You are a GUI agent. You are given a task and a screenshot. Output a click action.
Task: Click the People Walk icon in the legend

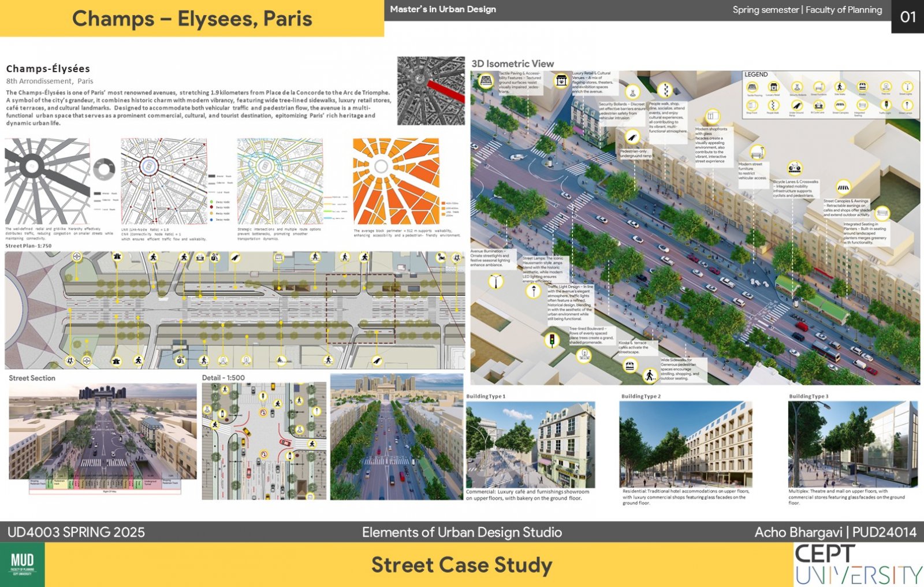coord(773,106)
